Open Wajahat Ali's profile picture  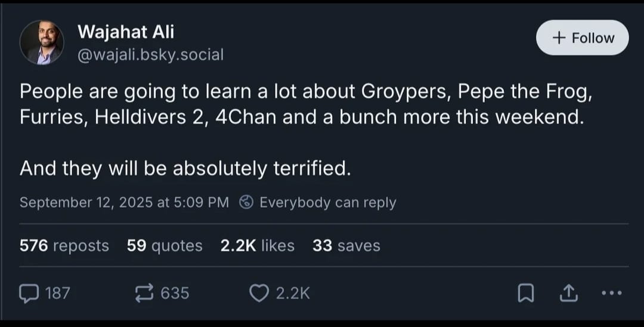tap(42, 43)
